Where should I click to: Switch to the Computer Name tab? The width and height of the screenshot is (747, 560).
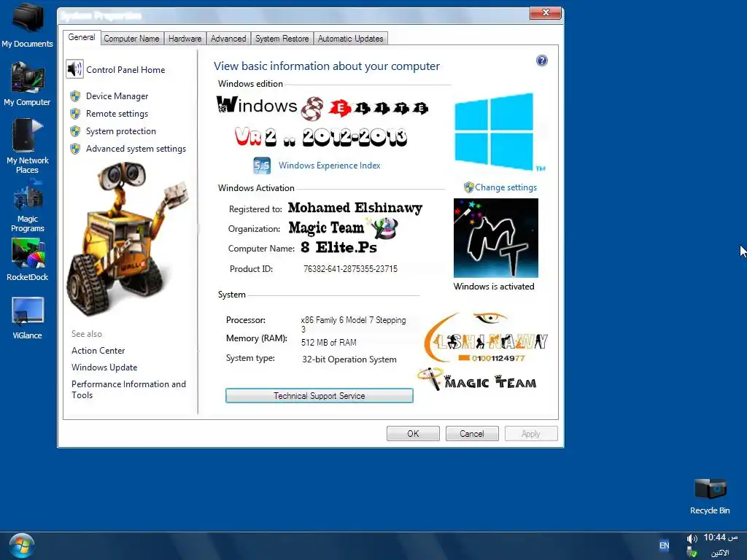point(131,39)
